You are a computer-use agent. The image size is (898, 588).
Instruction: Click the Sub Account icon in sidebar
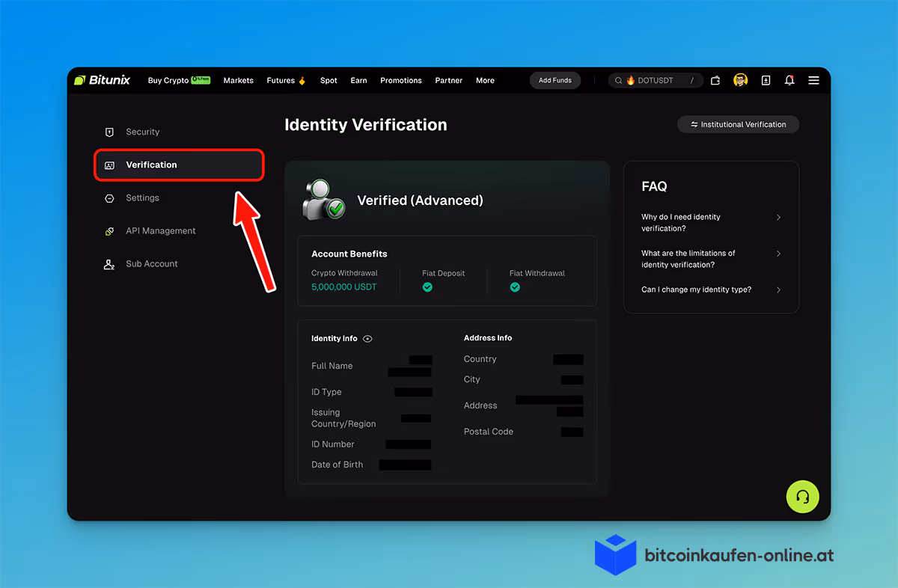[111, 263]
